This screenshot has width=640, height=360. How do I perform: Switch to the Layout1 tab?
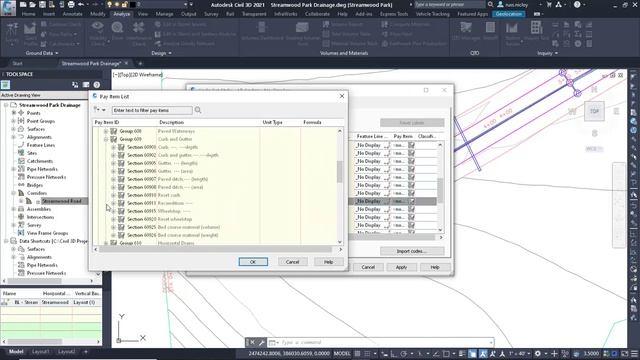(x=40, y=351)
